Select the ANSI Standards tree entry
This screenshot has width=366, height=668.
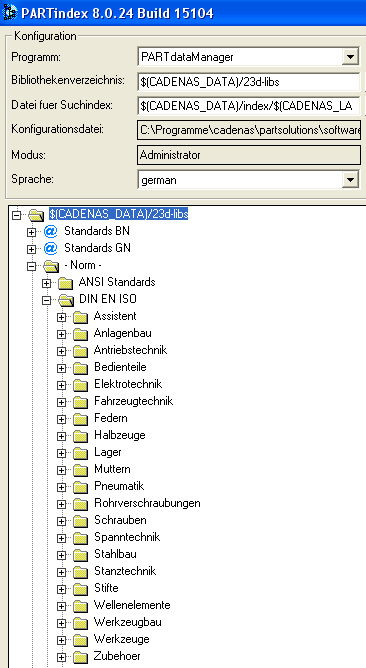tap(117, 282)
